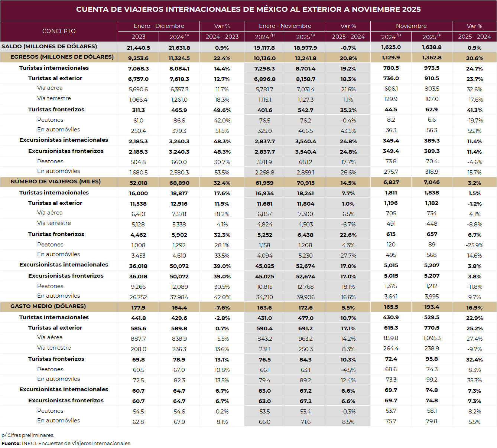Select the 2024 - 2023 variation column header
Screen dimensions: 497x448
(x=222, y=37)
